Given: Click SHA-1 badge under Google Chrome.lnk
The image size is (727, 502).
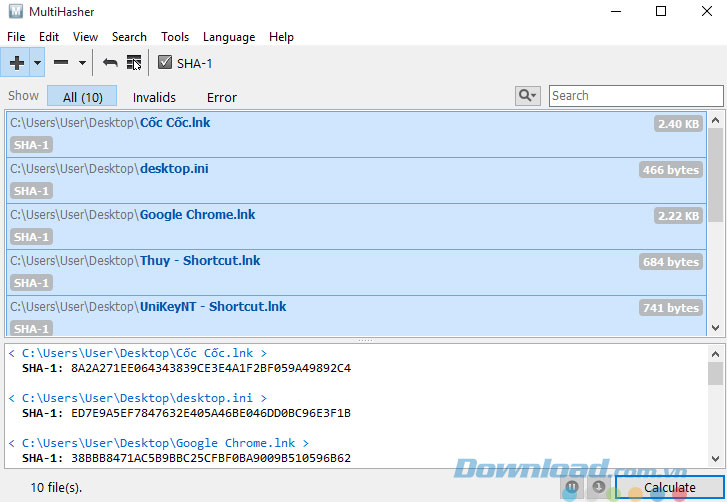Looking at the screenshot, I should (31, 236).
